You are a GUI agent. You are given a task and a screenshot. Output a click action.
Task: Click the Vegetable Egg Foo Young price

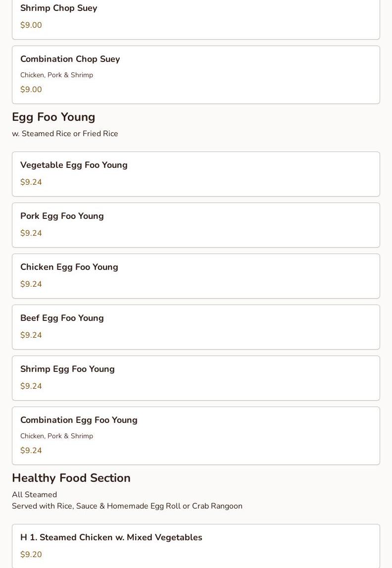(31, 182)
